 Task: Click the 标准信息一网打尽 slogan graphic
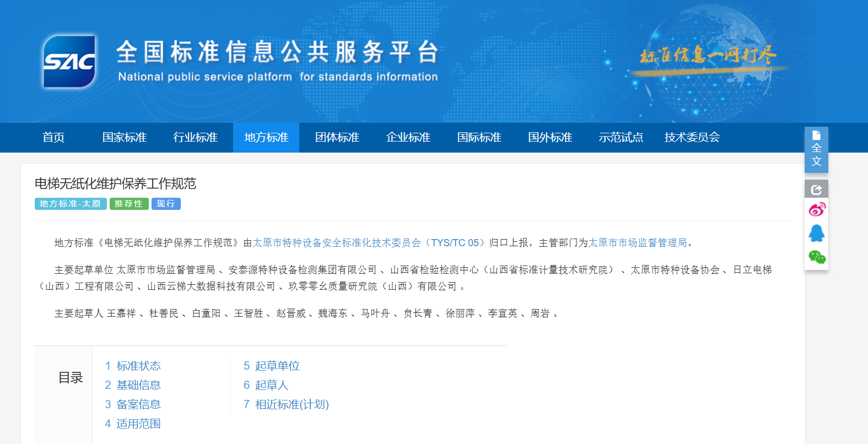[x=708, y=56]
